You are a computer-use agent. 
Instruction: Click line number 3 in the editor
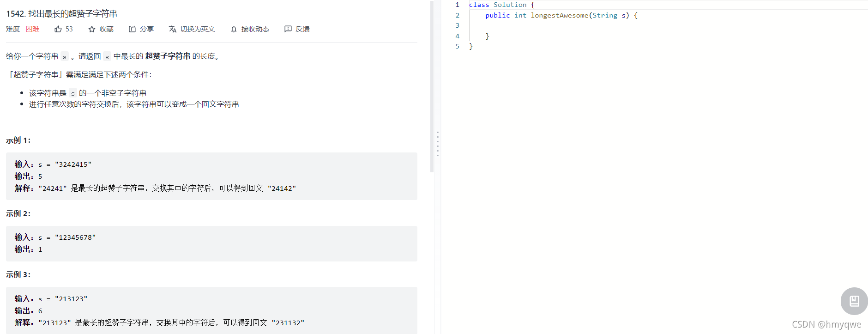click(458, 25)
